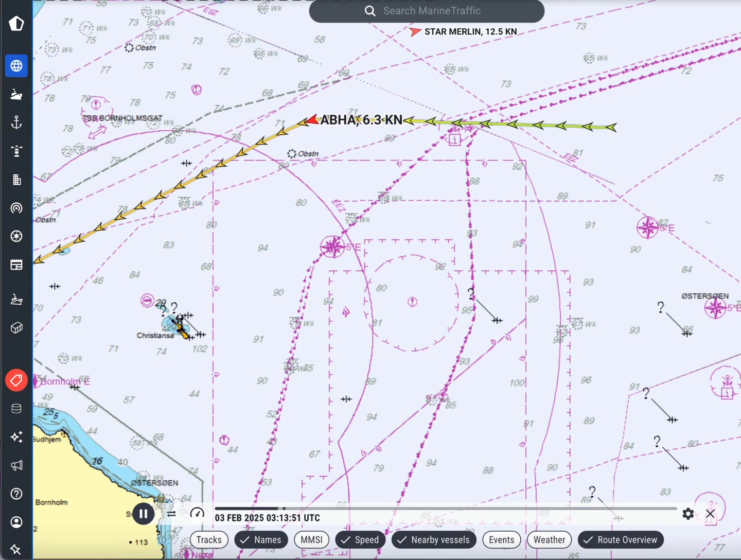
Task: Disable the Route Overview option
Action: point(621,540)
